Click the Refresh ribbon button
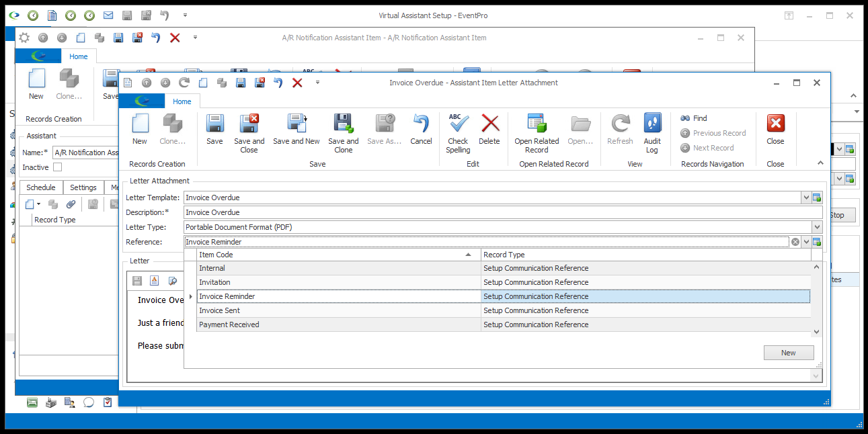This screenshot has width=868, height=434. click(x=620, y=129)
